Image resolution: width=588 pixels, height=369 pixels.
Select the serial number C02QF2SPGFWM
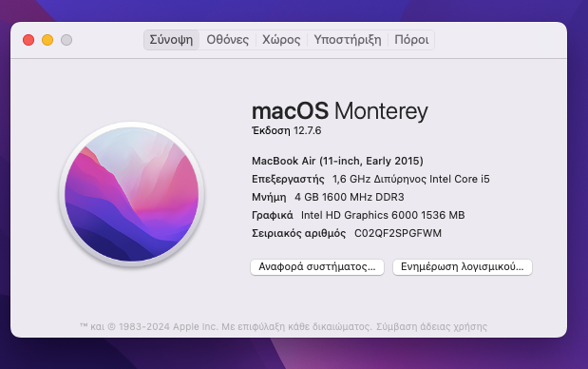click(398, 234)
